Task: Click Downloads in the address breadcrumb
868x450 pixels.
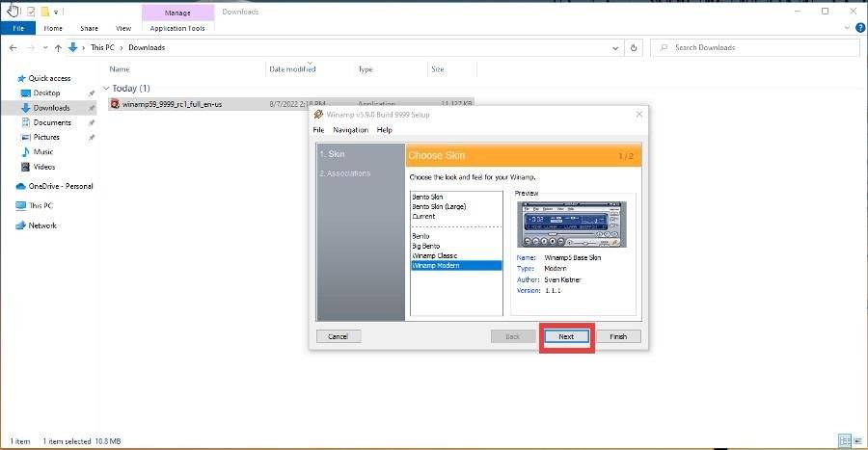Action: pos(147,47)
